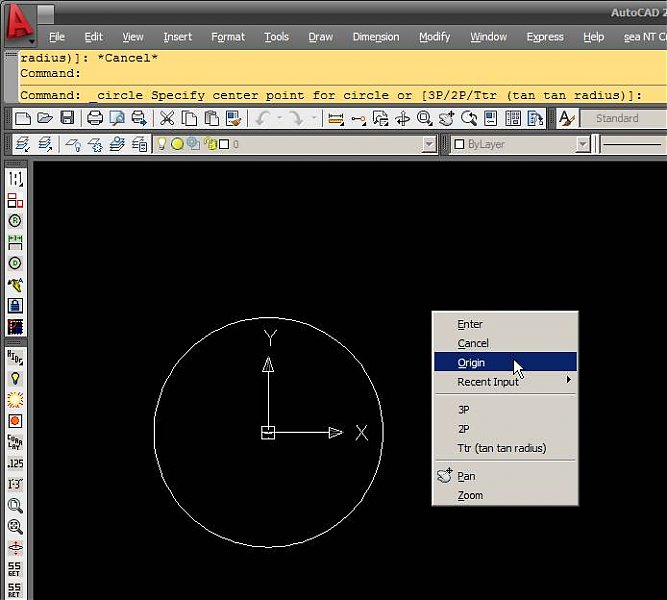Cut with the scissors icon
Image resolution: width=667 pixels, height=600 pixels.
click(167, 118)
